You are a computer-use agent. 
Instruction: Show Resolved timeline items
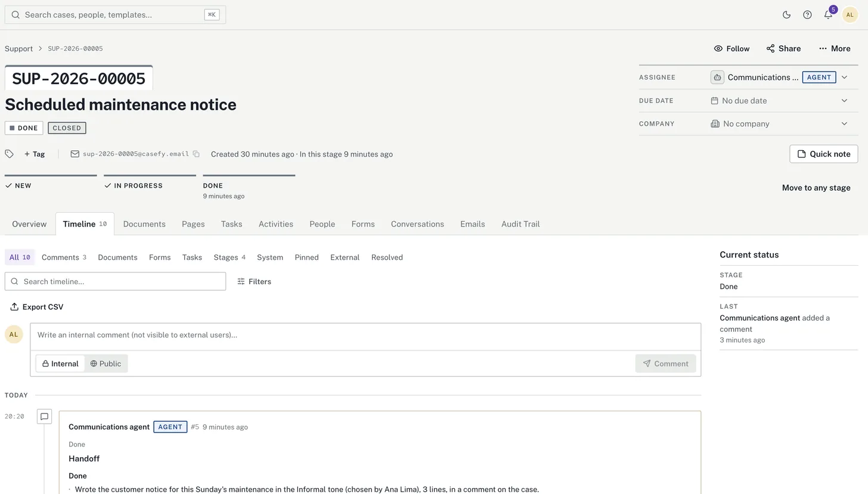tap(387, 257)
